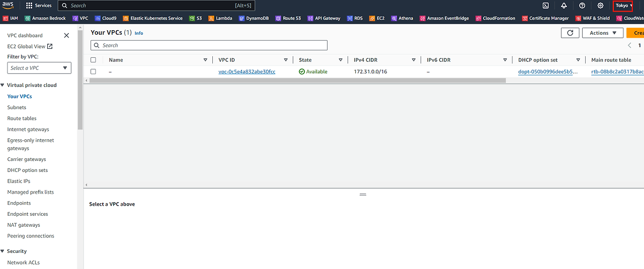Sort by IPv4 CIDR column arrow
The height and width of the screenshot is (269, 644).
(x=414, y=60)
